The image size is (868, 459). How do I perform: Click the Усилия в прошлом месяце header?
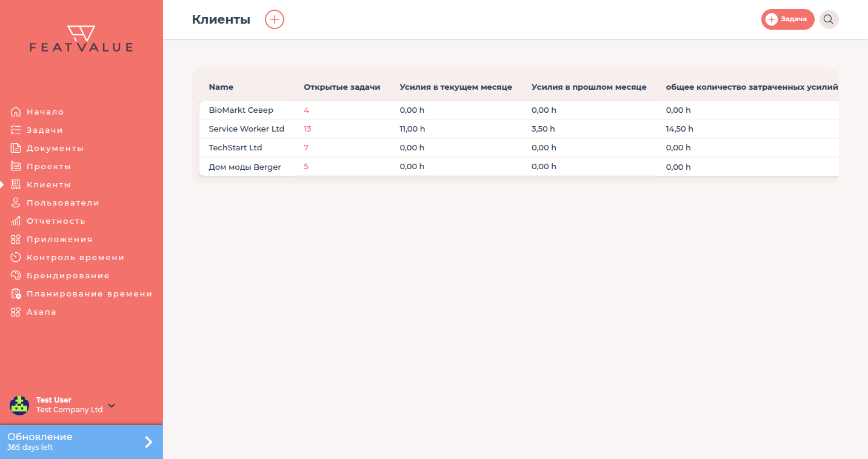click(589, 87)
